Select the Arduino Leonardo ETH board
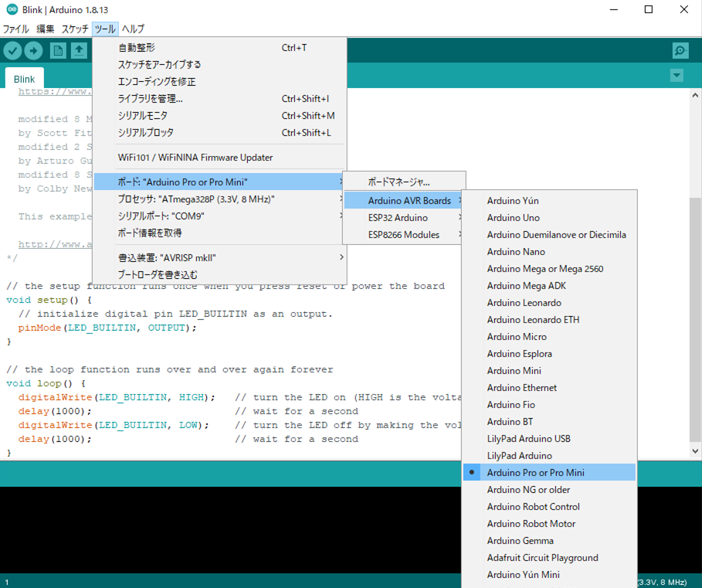The height and width of the screenshot is (588, 702). [549, 320]
